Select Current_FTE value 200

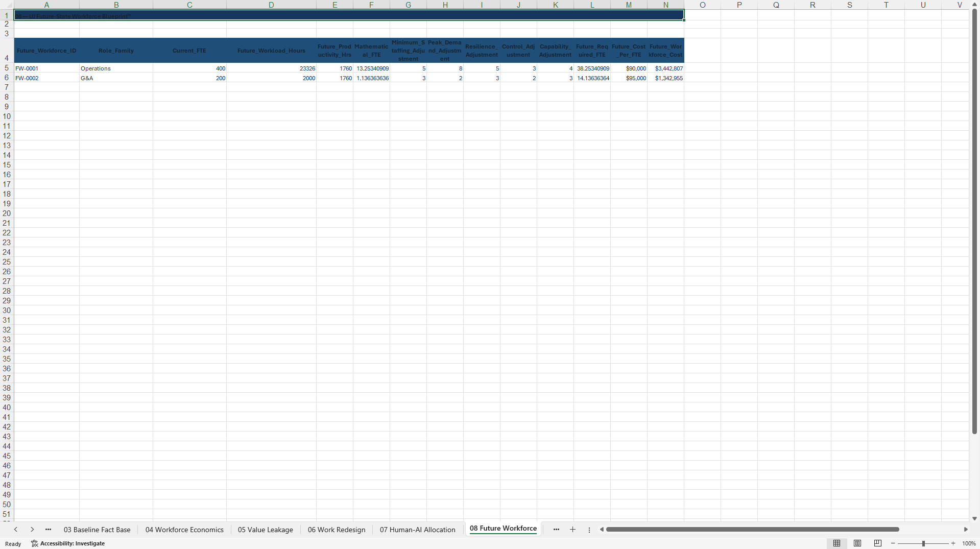189,78
